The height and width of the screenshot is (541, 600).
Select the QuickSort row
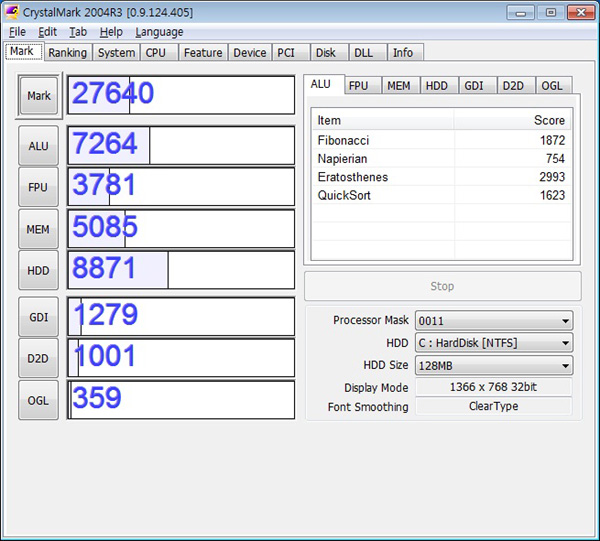pyautogui.click(x=442, y=196)
